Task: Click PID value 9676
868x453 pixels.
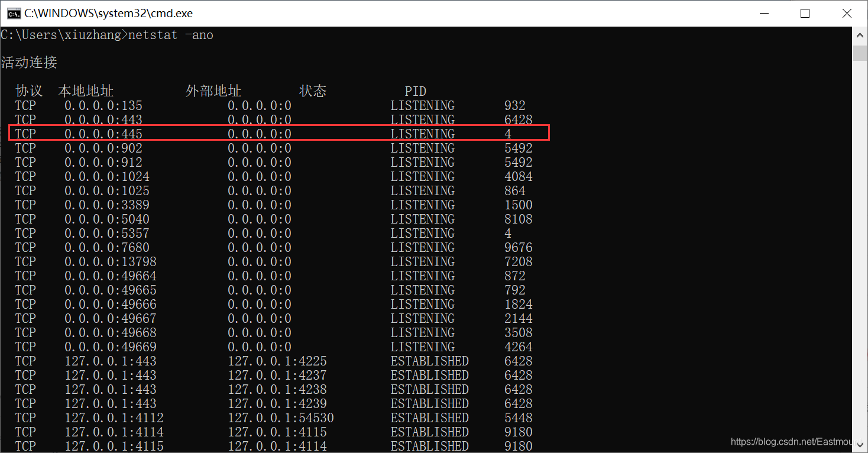Action: [x=519, y=248]
